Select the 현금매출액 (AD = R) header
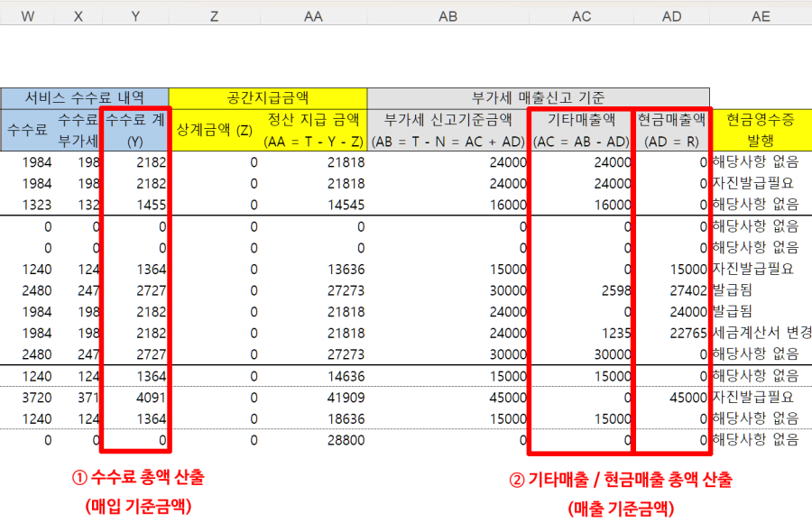812x532 pixels. [672, 130]
